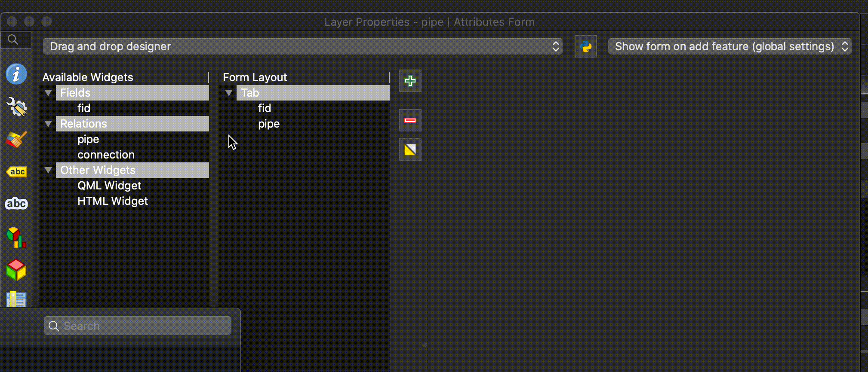Open the Information section icon in sidebar
868x372 pixels.
click(x=16, y=74)
